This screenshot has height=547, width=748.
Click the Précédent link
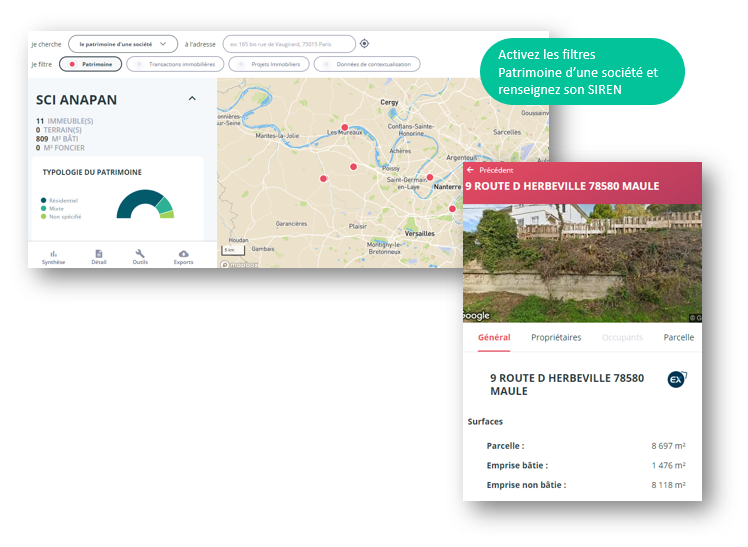click(496, 170)
